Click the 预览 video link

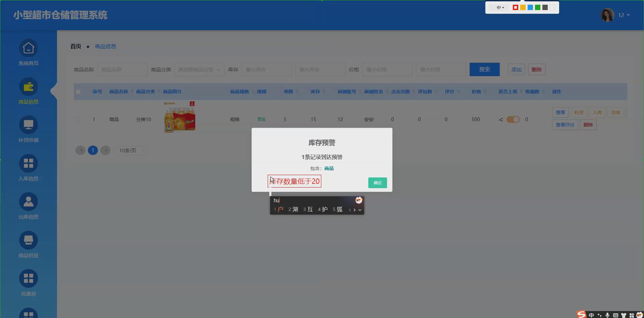[x=261, y=119]
